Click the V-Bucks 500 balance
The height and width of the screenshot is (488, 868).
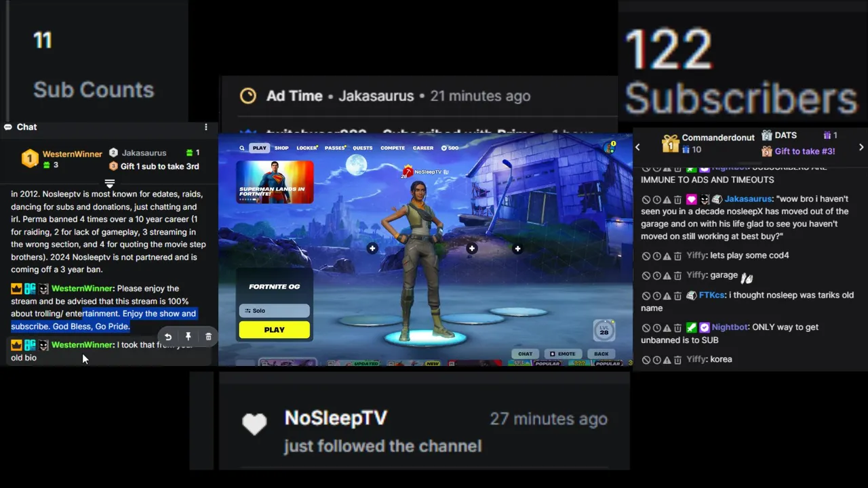pos(450,148)
